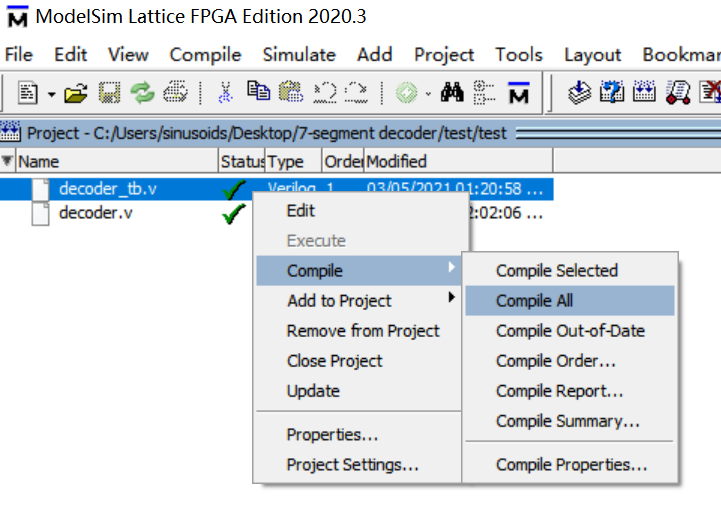Click the green checkmark status of decoder_tb.v
721x518 pixels.
[x=234, y=189]
